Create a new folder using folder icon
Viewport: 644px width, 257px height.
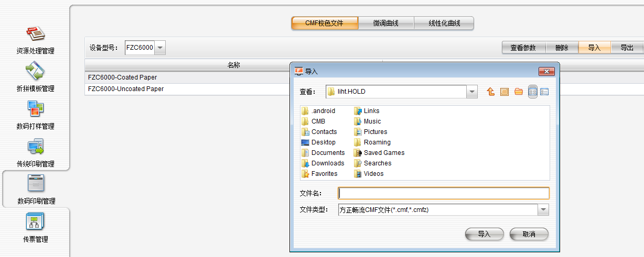click(519, 92)
